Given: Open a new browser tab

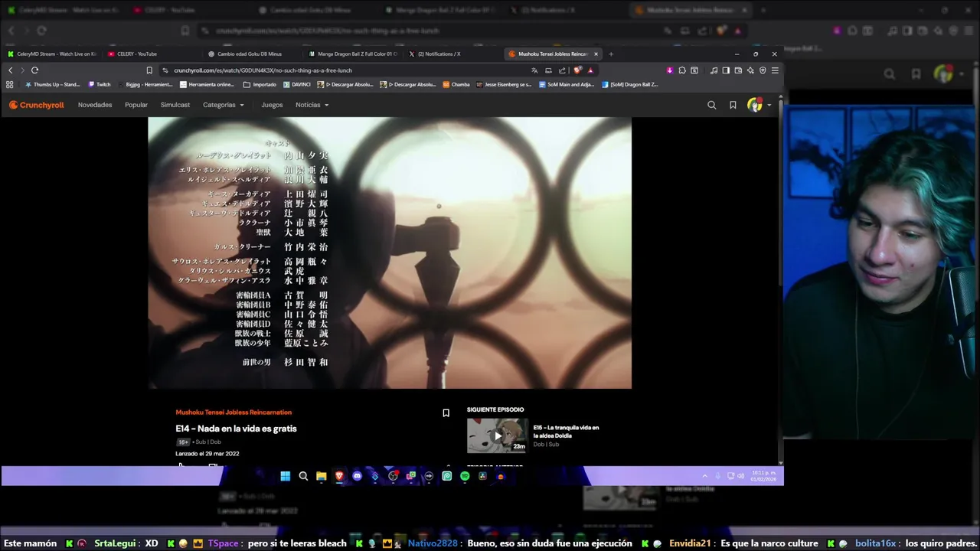Looking at the screenshot, I should (611, 54).
